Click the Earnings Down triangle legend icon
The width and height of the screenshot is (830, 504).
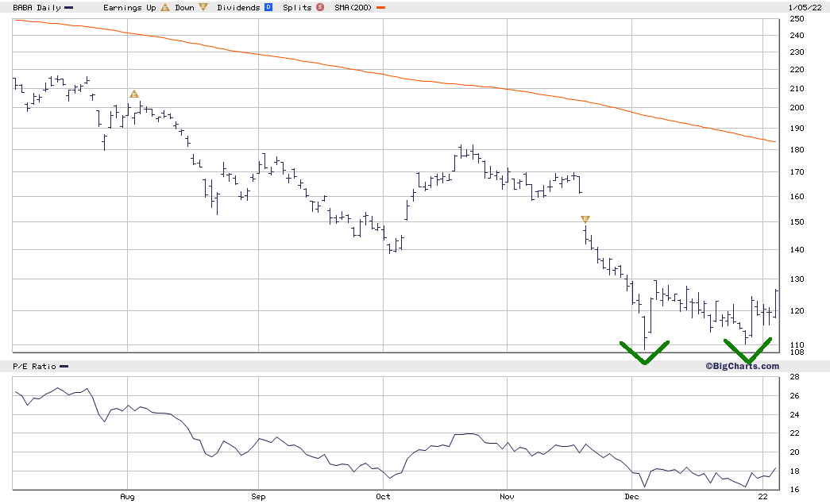[x=203, y=7]
